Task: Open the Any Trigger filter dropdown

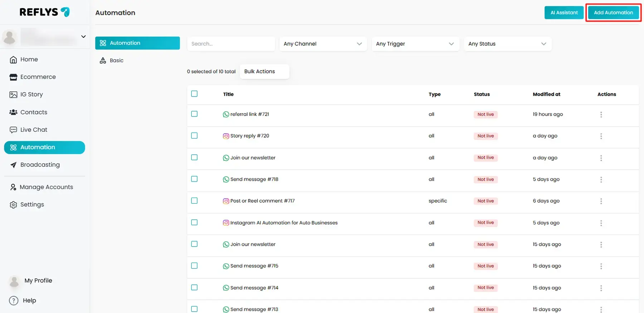Action: point(415,44)
